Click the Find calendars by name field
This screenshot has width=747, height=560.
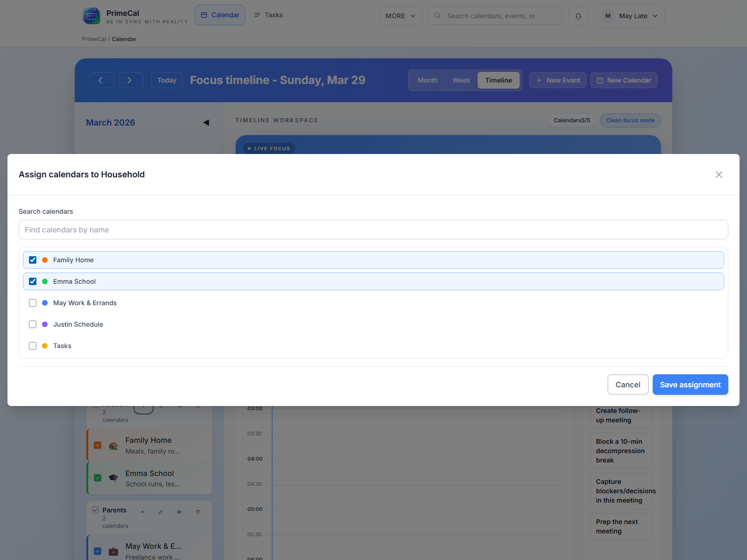(x=373, y=230)
